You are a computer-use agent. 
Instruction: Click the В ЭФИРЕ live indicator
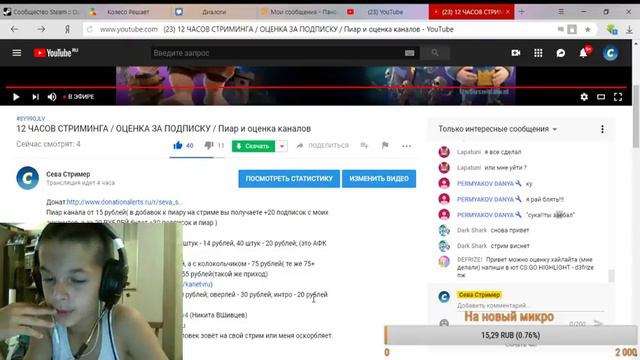[79, 97]
